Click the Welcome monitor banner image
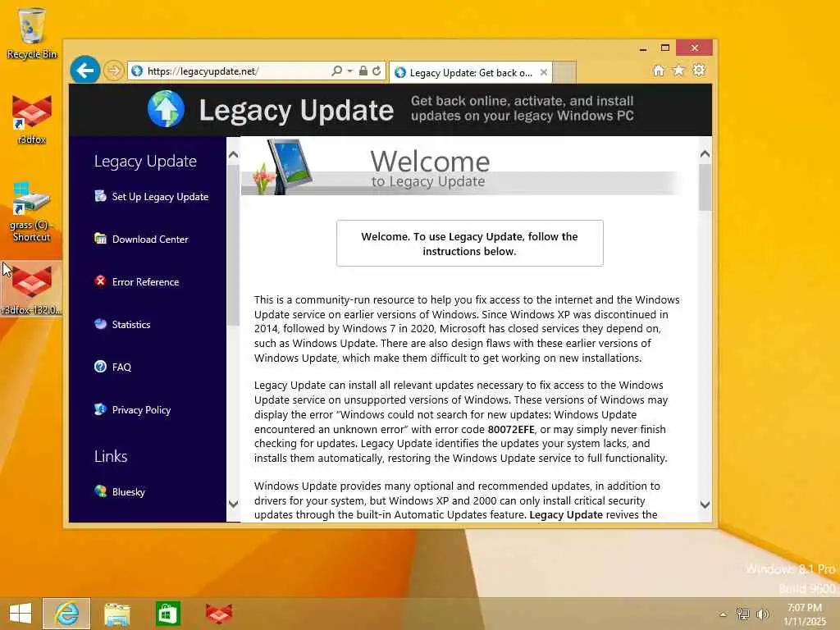This screenshot has width=840, height=630. [282, 167]
